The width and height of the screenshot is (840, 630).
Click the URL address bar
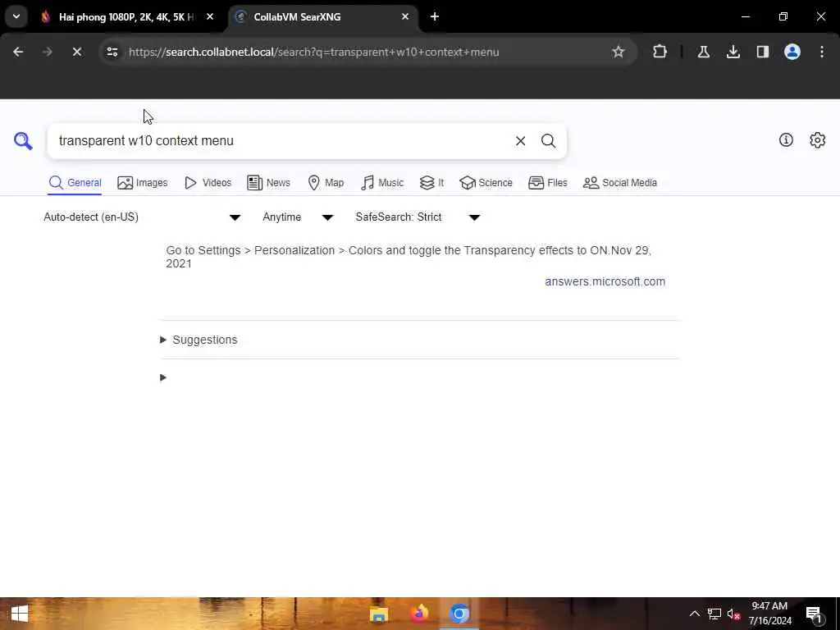[x=367, y=52]
